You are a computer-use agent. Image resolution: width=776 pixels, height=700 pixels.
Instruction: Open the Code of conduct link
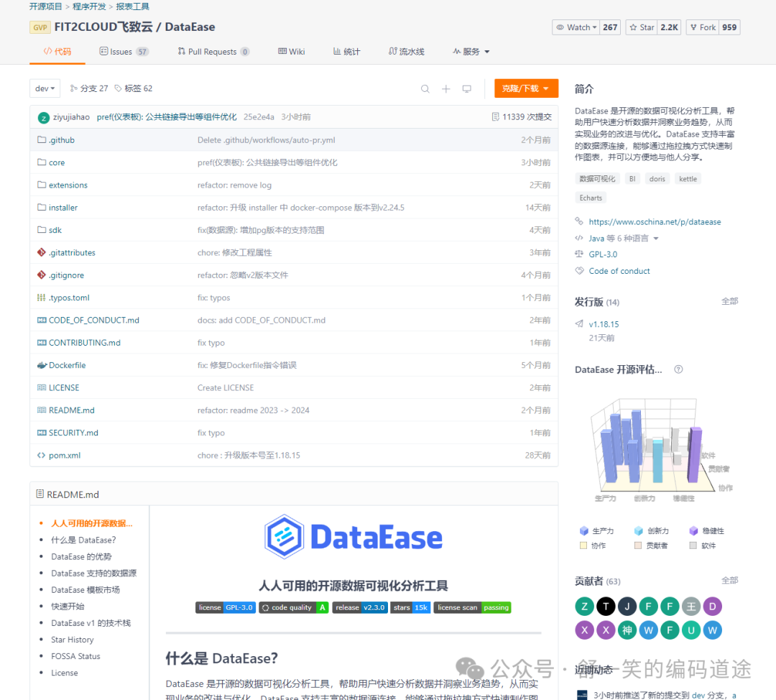pos(619,271)
